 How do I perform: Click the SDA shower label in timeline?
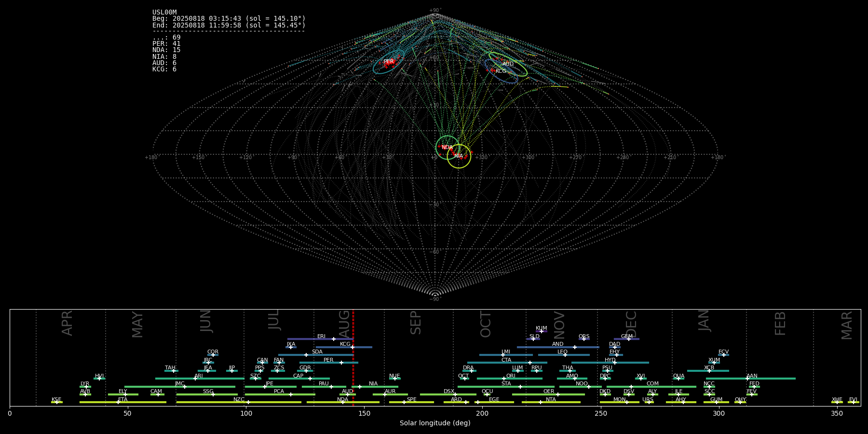click(317, 352)
